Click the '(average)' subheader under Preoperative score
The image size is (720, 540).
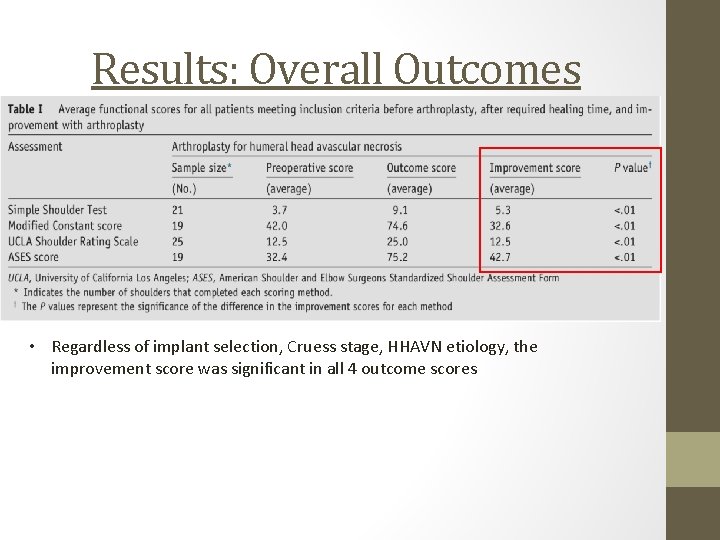[289, 189]
